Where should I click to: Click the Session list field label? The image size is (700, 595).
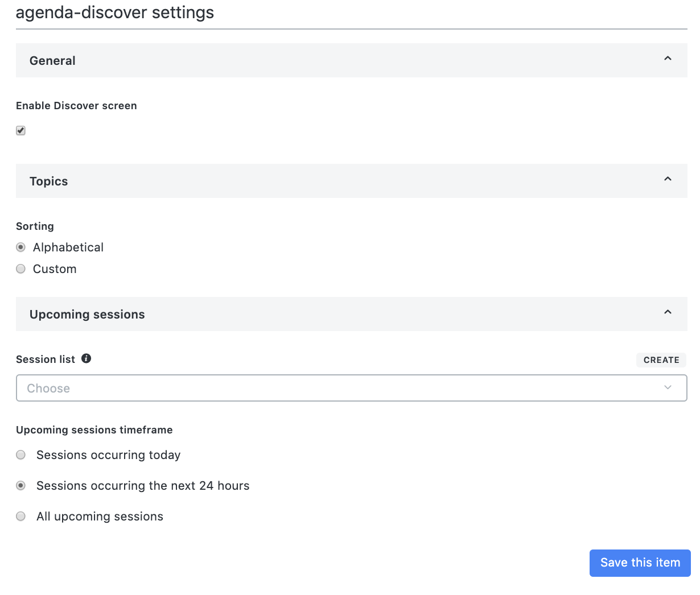tap(46, 360)
